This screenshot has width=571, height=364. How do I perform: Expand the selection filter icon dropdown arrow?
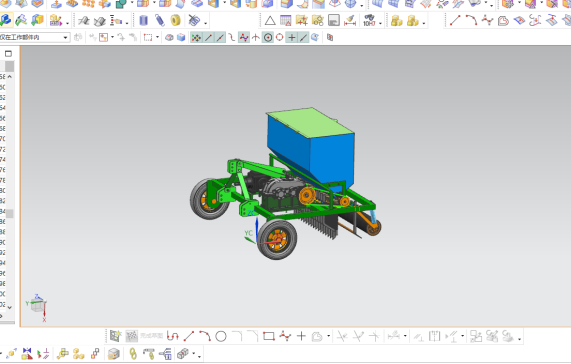coord(112,37)
